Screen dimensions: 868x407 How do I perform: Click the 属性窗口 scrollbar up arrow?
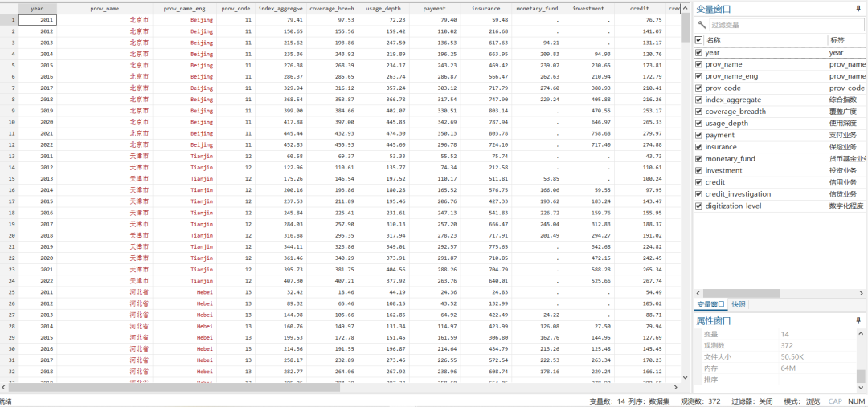[860, 332]
